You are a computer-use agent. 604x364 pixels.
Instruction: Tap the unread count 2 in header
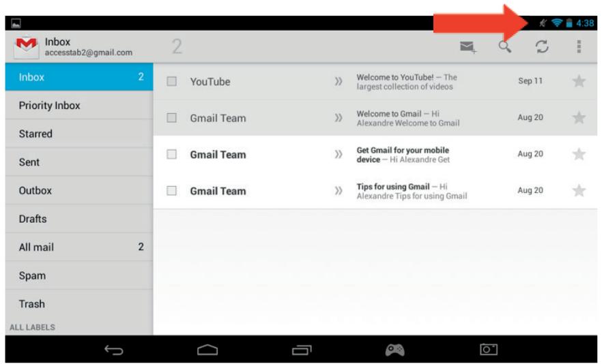tap(177, 46)
